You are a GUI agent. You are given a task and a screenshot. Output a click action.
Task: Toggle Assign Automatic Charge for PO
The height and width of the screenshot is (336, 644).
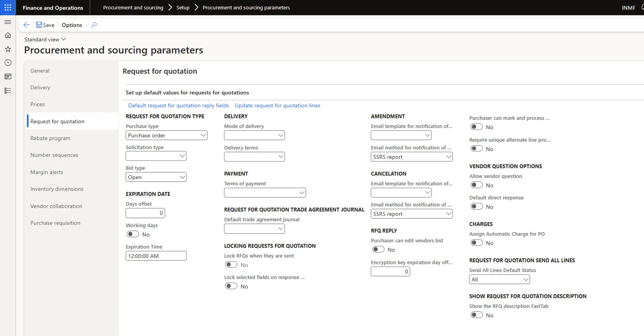pyautogui.click(x=477, y=243)
